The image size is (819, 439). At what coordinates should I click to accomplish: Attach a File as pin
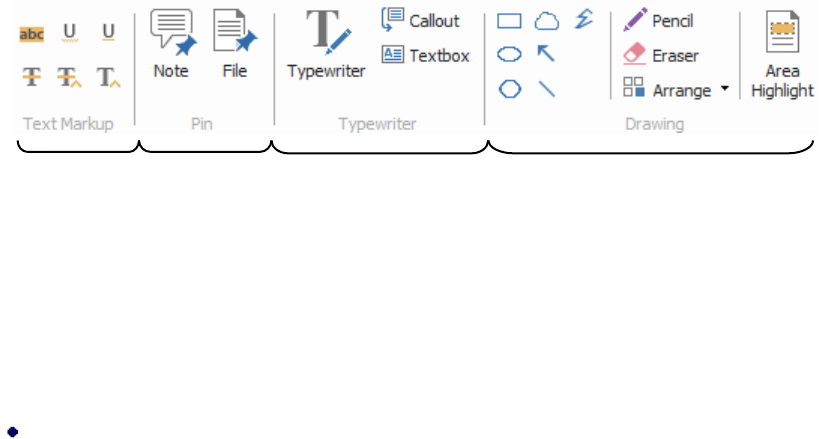point(234,44)
